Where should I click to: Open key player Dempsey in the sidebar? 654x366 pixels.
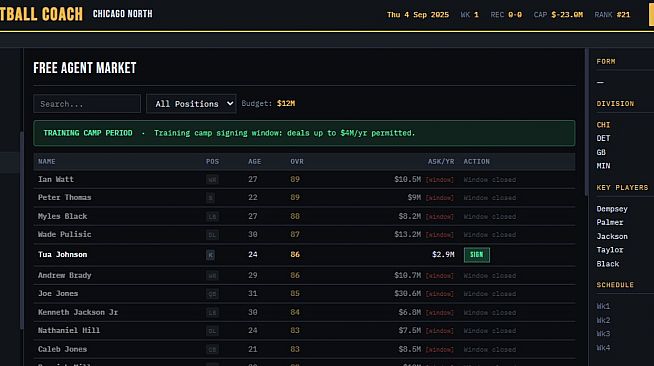click(612, 209)
